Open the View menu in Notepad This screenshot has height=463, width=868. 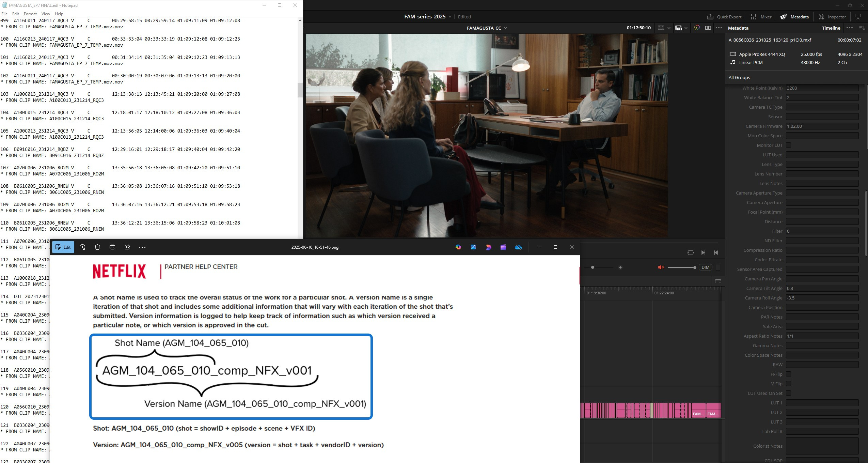tap(46, 14)
